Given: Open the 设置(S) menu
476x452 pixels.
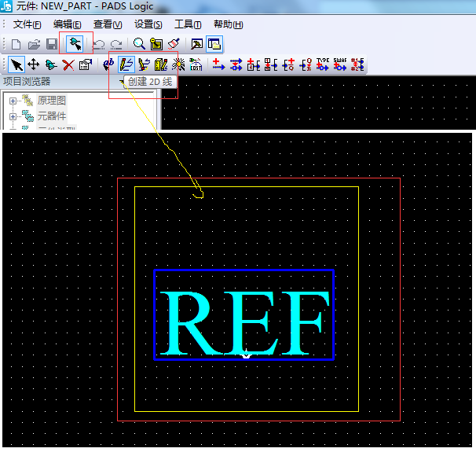Looking at the screenshot, I should pos(148,24).
